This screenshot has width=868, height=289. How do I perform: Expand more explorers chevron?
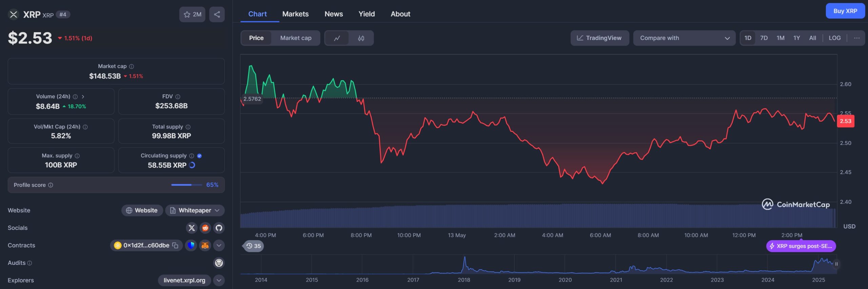tap(219, 280)
